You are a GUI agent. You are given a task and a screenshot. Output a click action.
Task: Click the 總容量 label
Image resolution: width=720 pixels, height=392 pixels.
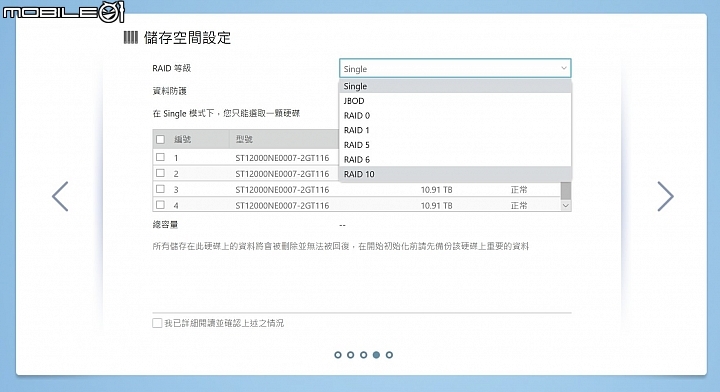(x=165, y=225)
